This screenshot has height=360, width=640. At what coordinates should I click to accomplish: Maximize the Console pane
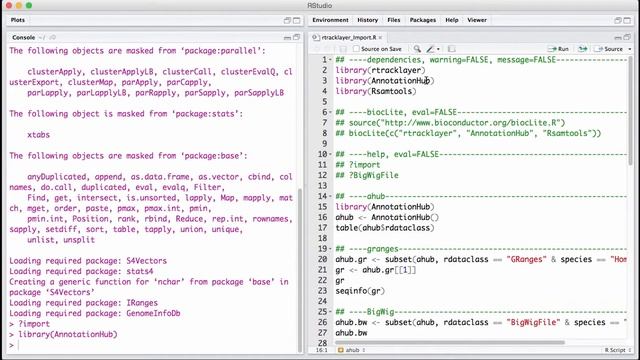pyautogui.click(x=297, y=38)
